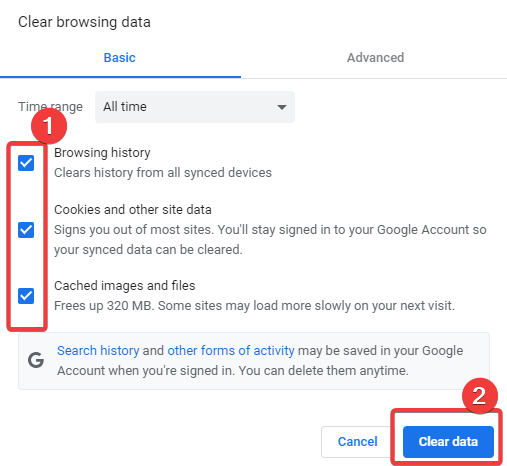Click the Signs you out of most sites description
The height and width of the screenshot is (466, 507).
pos(270,240)
